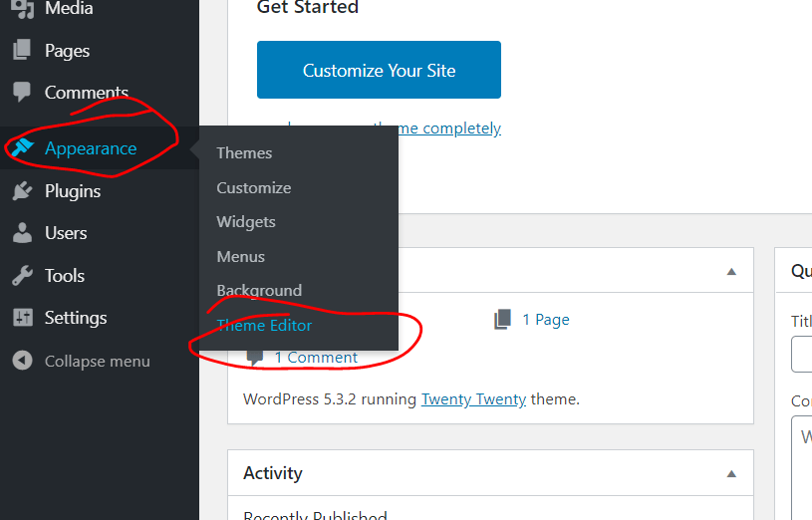Screen dimensions: 812x520
Task: Click the Plugins plug icon
Action: tap(22, 191)
